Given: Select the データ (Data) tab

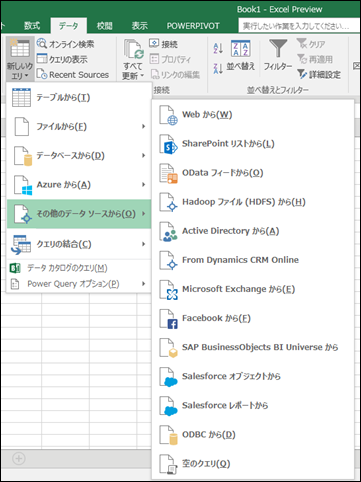Looking at the screenshot, I should click(x=69, y=26).
